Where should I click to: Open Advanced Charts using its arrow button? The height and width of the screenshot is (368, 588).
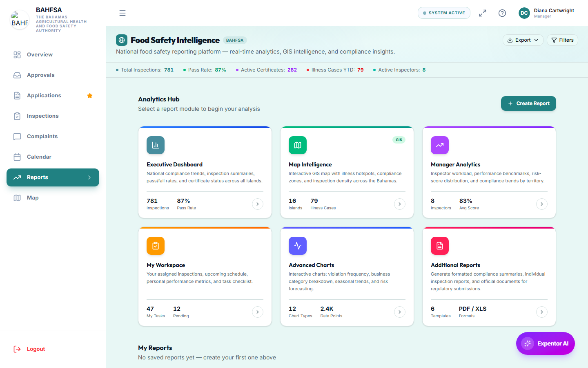(x=400, y=312)
